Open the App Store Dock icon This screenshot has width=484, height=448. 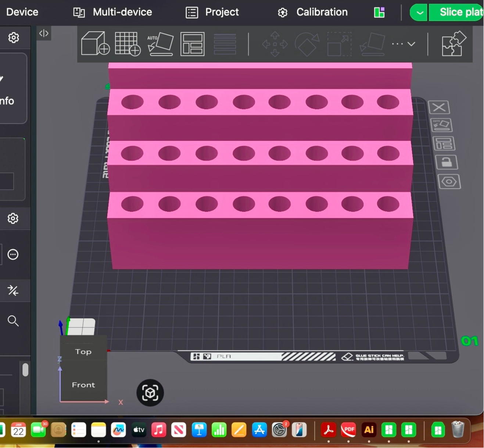click(x=259, y=430)
